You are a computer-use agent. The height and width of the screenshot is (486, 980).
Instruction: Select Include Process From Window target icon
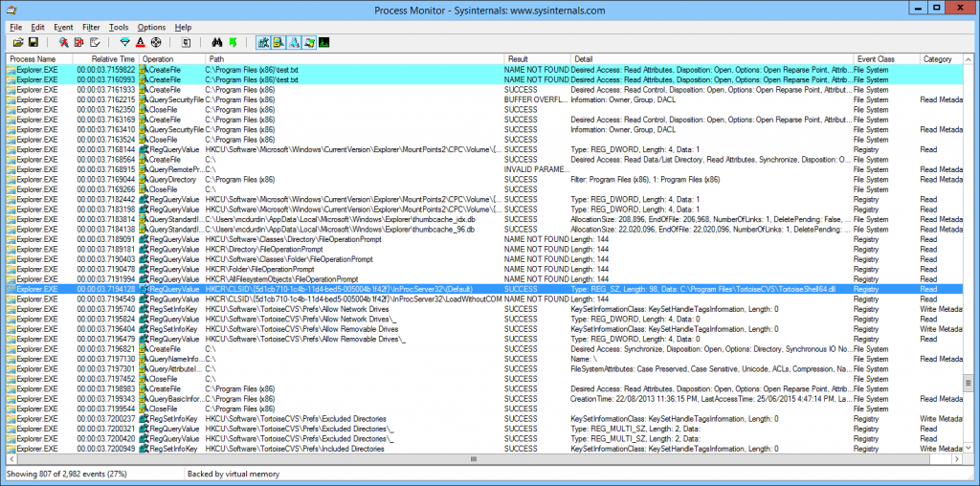pos(156,42)
